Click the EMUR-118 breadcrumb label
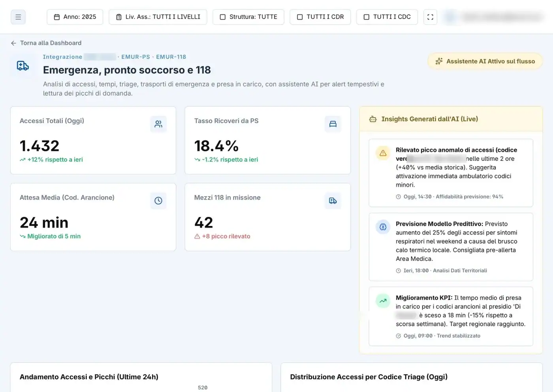This screenshot has height=392, width=553. 171,57
